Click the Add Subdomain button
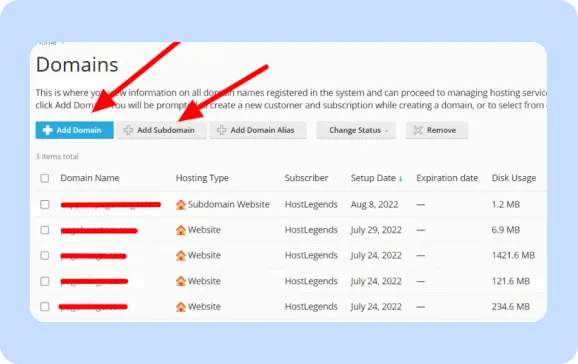This screenshot has width=578, height=364. [x=161, y=130]
